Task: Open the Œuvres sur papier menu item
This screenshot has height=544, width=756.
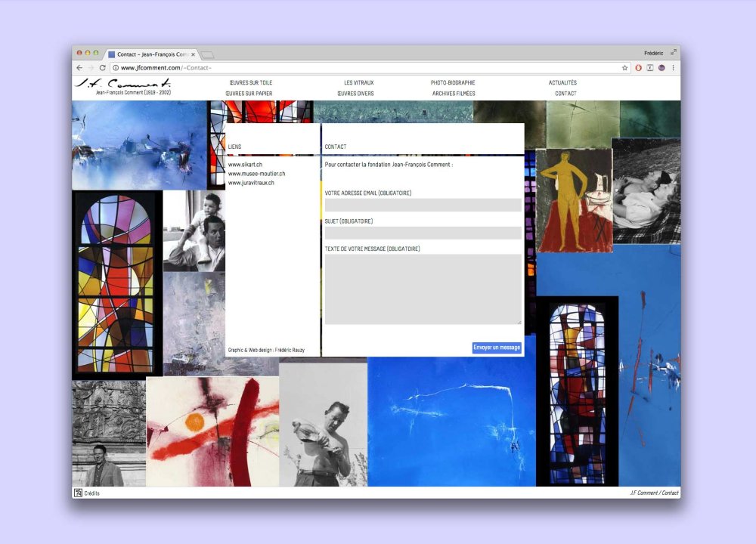Action: 249,94
